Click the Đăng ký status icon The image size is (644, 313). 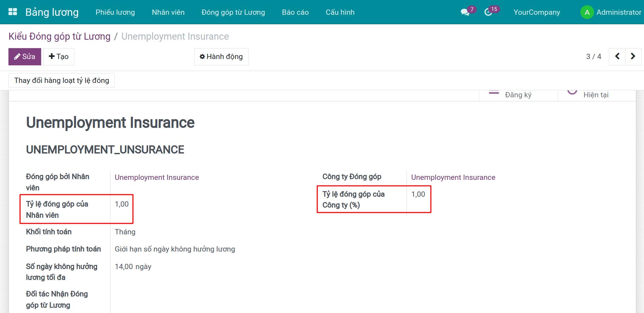click(x=494, y=93)
